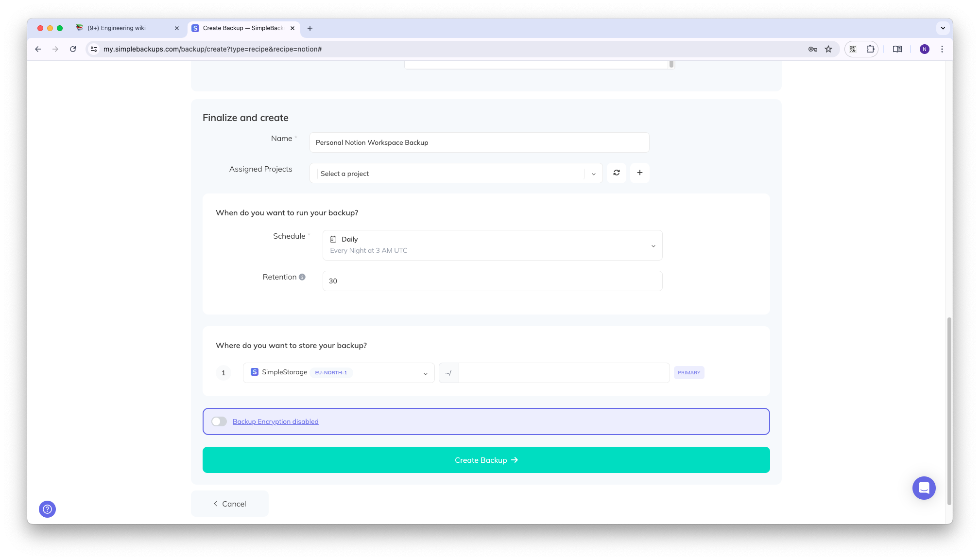
Task: Expand the SimpleStorage destination dropdown
Action: point(425,372)
